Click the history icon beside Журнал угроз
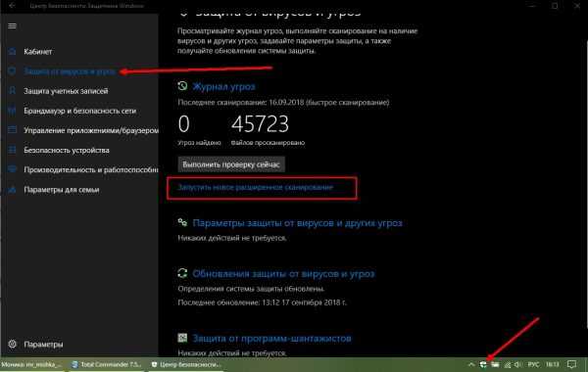This screenshot has width=588, height=372. [182, 86]
